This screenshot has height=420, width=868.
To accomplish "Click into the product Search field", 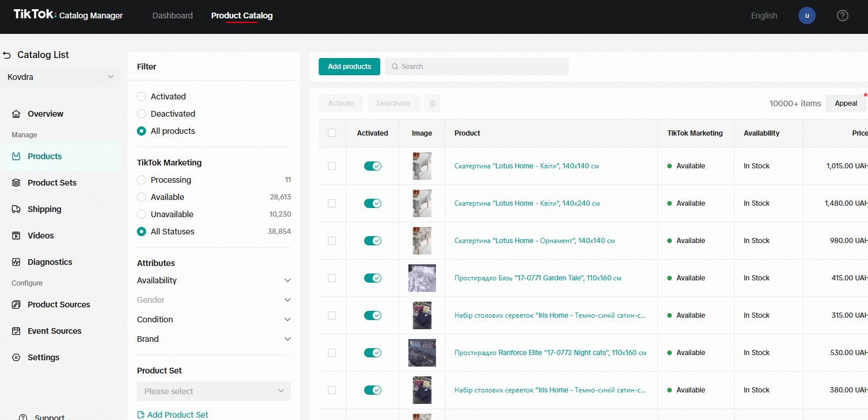I will pyautogui.click(x=477, y=67).
